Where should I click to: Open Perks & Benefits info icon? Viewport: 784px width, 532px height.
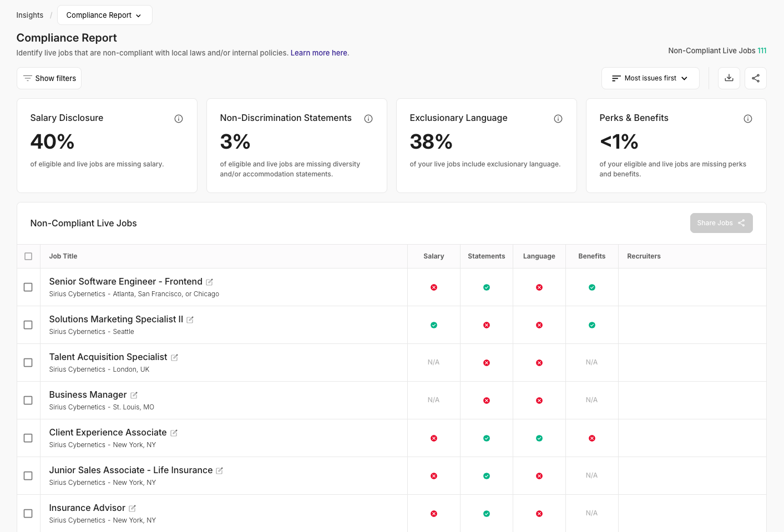click(748, 119)
